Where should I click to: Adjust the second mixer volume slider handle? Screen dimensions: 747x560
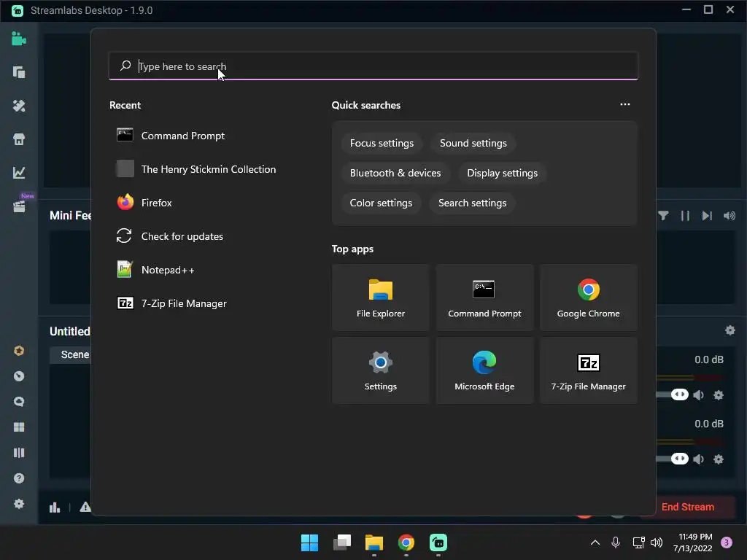[680, 459]
